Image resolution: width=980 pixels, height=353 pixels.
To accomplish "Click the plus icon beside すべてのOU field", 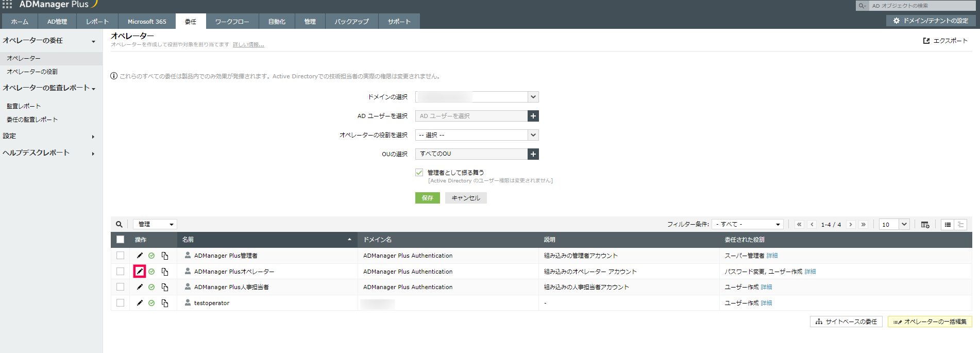I will click(x=533, y=154).
